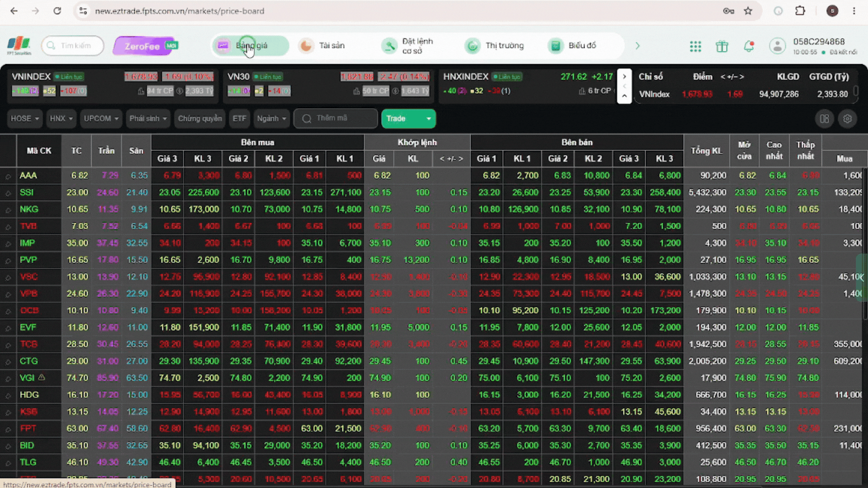Click the pin icon on the FPT row

pyautogui.click(x=8, y=429)
